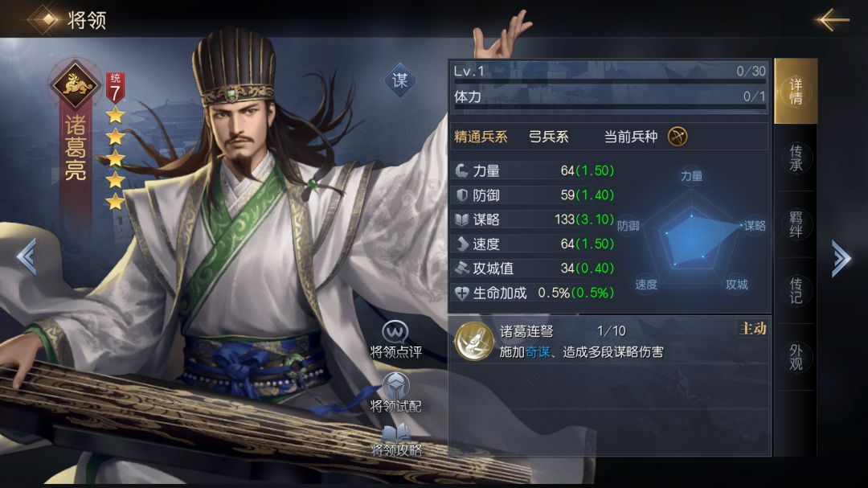This screenshot has height=488, width=868.
Task: Switch to the 羁绊 tab
Action: click(x=796, y=224)
